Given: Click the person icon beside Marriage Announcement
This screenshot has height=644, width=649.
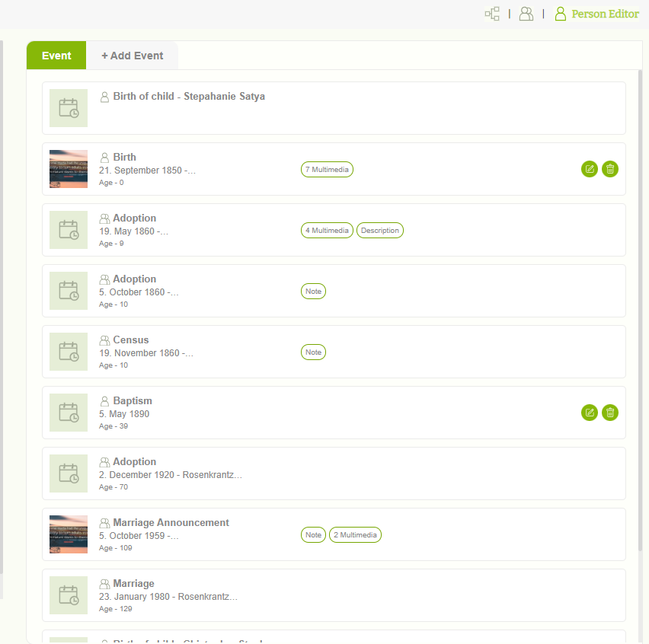Looking at the screenshot, I should tap(104, 522).
